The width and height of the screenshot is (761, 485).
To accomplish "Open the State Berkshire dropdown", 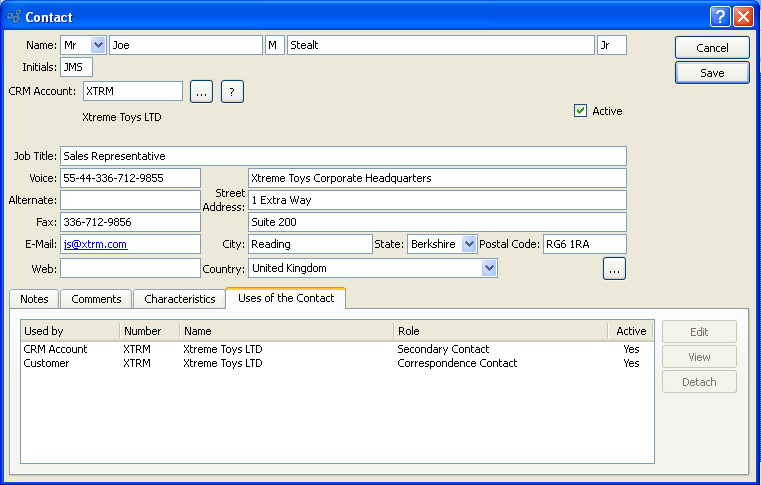I will tap(469, 244).
